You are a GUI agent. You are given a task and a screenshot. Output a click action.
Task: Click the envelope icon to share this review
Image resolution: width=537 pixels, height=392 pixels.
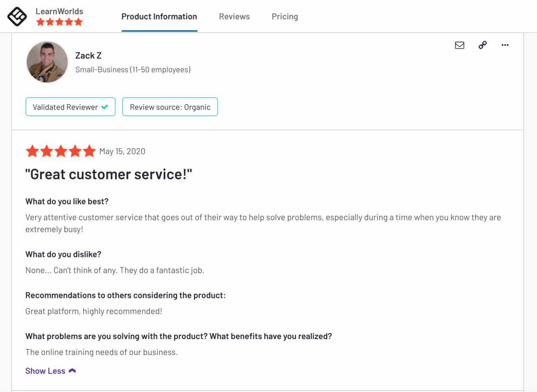pos(459,45)
